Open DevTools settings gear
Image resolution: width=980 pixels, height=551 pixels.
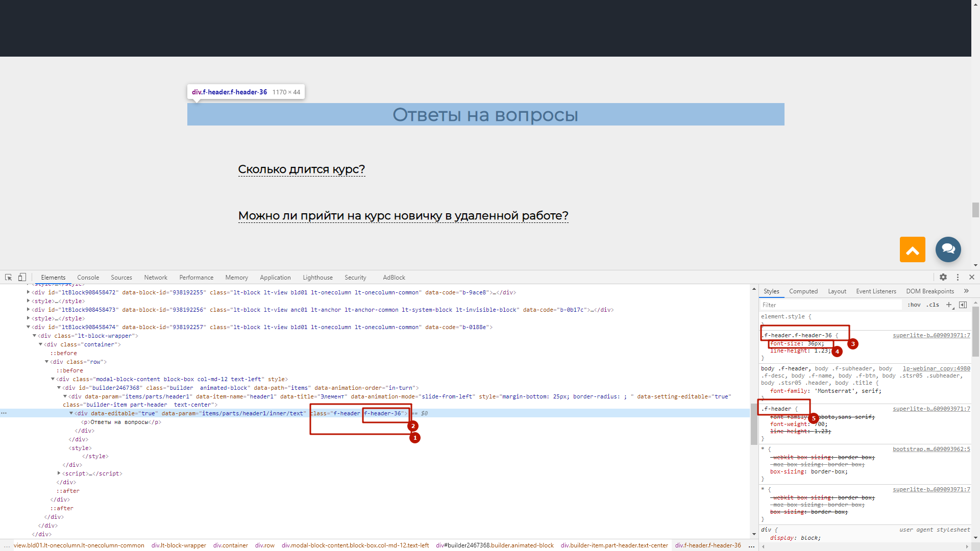943,277
